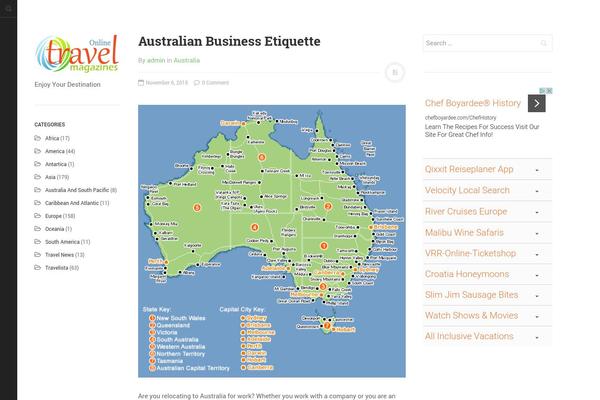600x400 pixels.
Task: Expand the Watch Shows & Movies ad link
Action: click(488, 316)
